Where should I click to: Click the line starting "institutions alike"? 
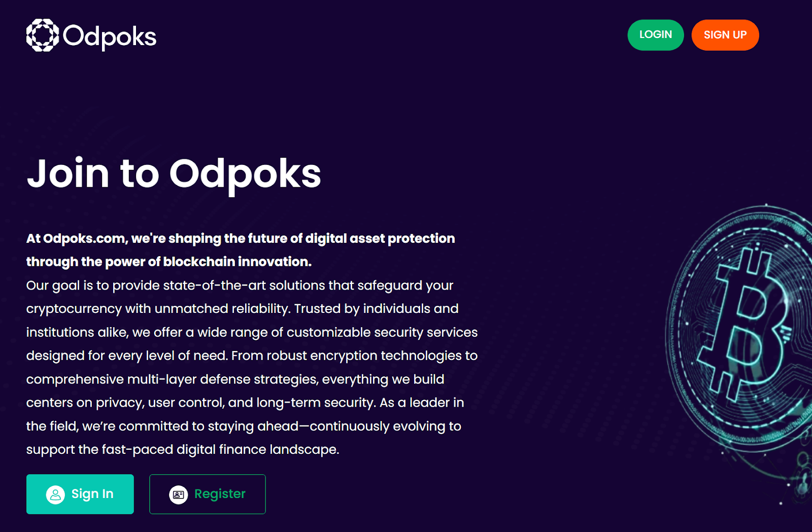(x=252, y=332)
